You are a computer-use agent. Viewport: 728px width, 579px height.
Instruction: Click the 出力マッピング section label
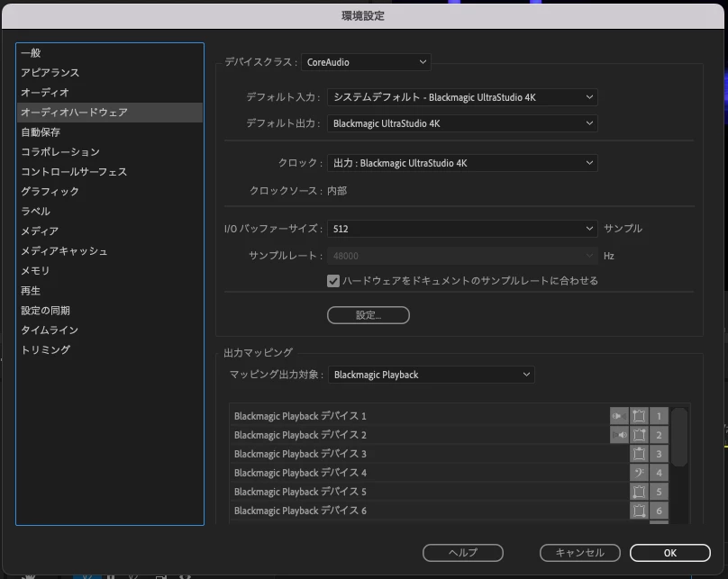tap(259, 353)
